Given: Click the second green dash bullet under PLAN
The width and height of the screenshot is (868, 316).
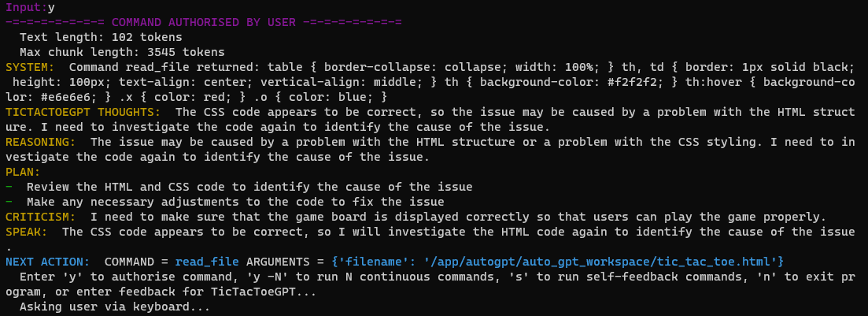Looking at the screenshot, I should point(9,202).
